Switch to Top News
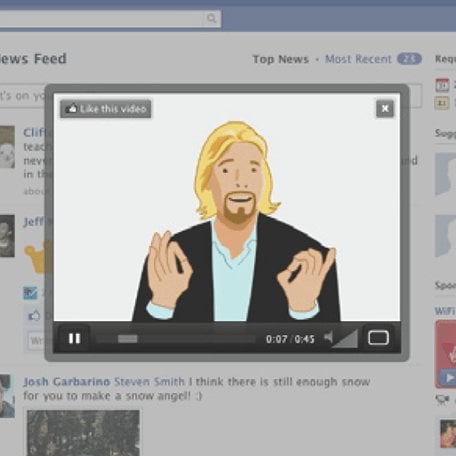Screen dimensions: 456x456 click(x=281, y=59)
